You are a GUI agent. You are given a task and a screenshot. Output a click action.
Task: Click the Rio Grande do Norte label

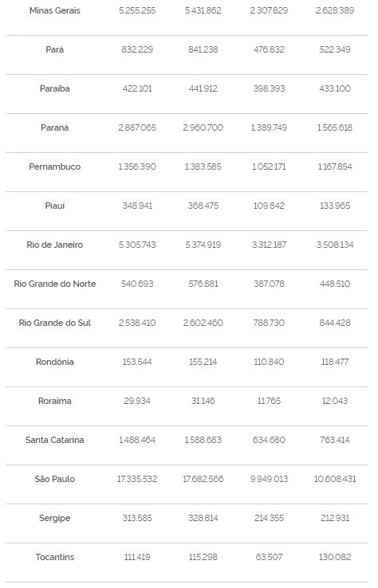click(55, 284)
